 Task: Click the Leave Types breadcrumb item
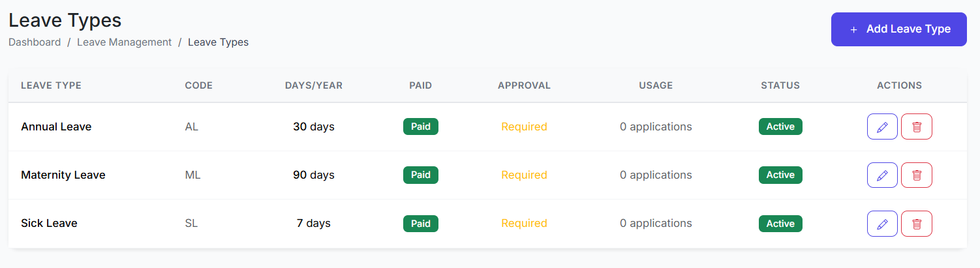218,42
